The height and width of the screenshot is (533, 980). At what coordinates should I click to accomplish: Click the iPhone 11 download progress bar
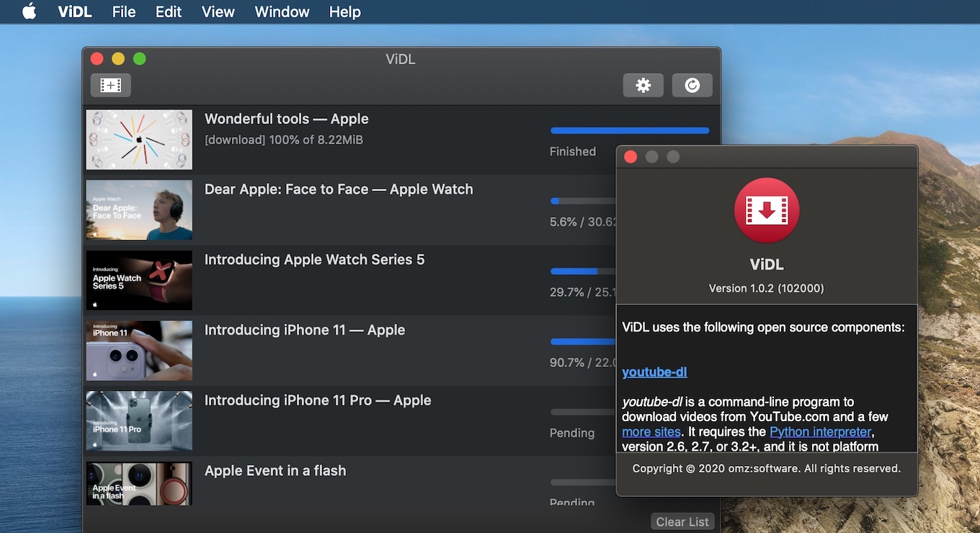[583, 342]
